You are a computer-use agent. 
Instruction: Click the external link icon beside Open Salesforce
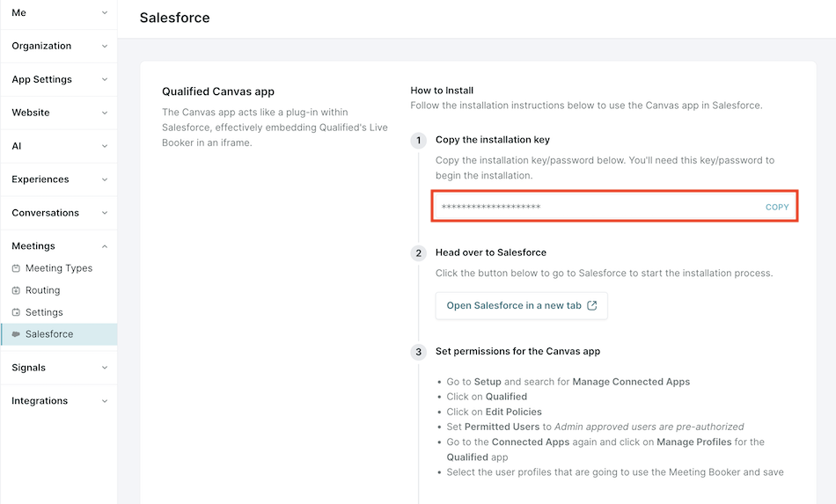pyautogui.click(x=592, y=305)
